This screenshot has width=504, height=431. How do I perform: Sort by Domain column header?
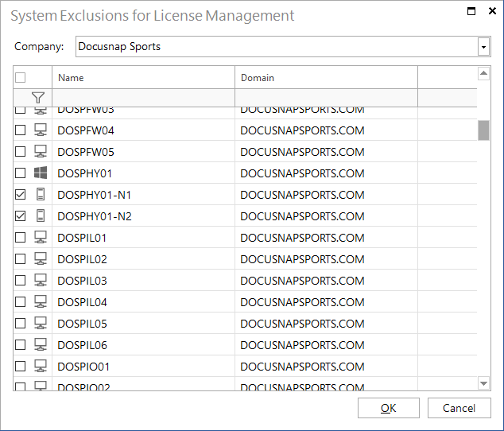[326, 77]
